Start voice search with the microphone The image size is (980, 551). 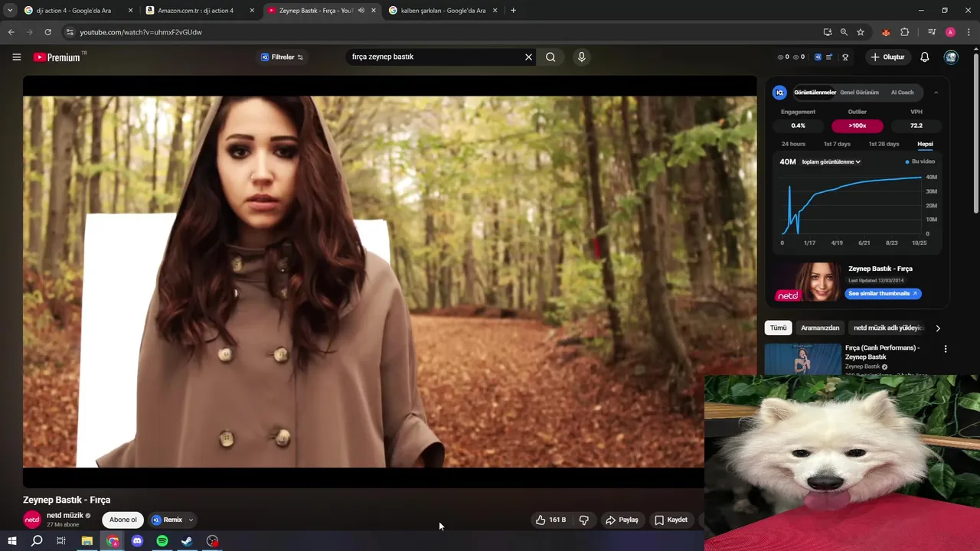[x=581, y=57]
